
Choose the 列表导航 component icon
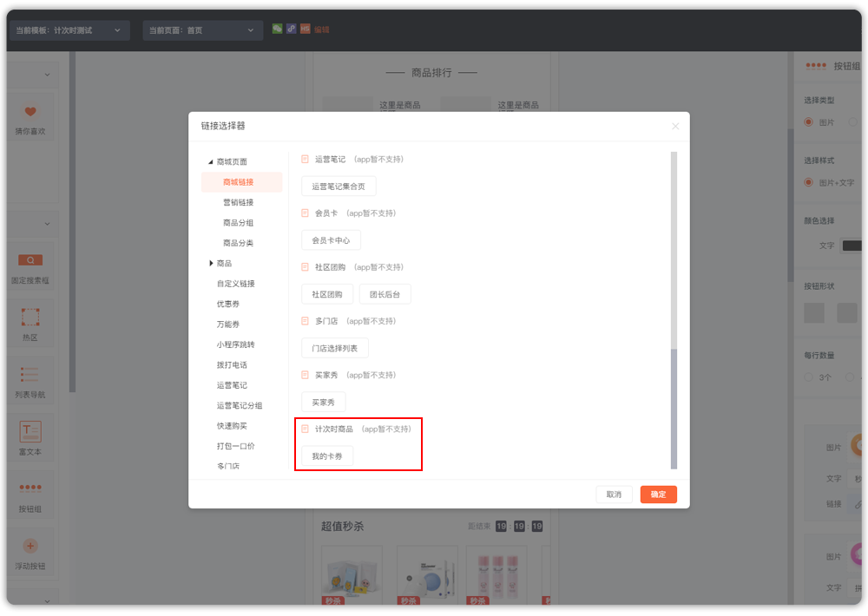(x=30, y=374)
